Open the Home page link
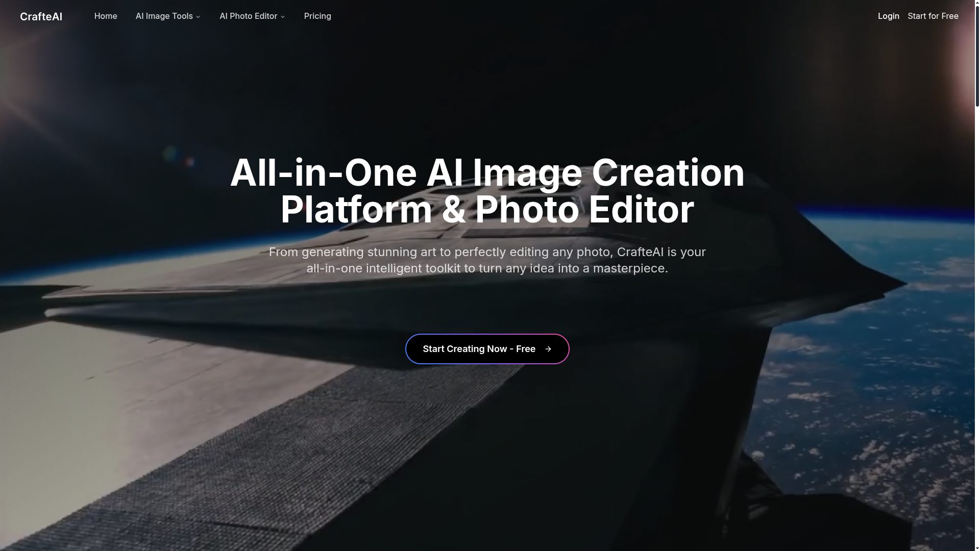 click(106, 16)
